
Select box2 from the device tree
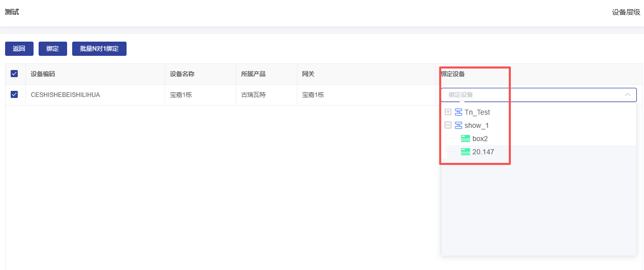[x=480, y=139]
